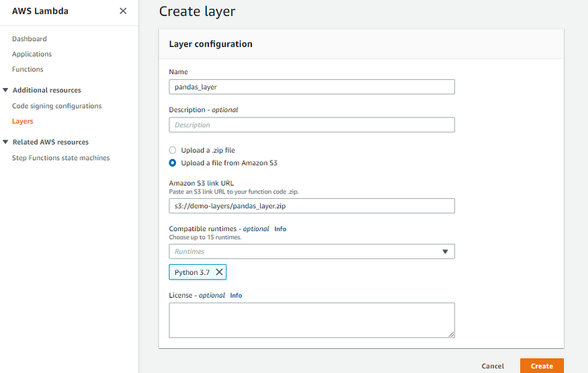Open Info link beside Compatible runtimes
The image size is (588, 373).
280,229
